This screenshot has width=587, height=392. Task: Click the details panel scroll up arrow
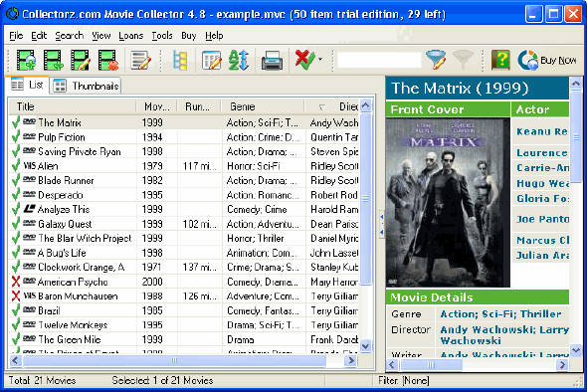click(576, 84)
